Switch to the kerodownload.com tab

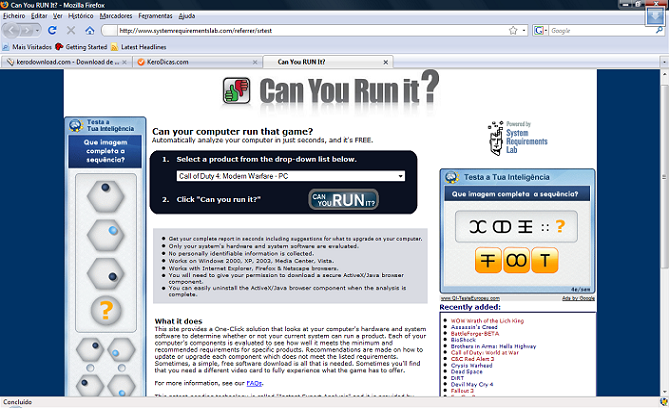coord(64,62)
